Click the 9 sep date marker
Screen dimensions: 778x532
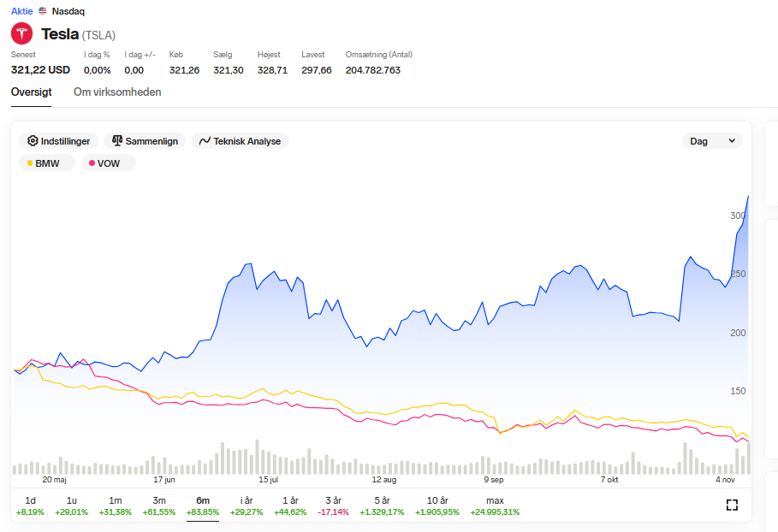494,480
